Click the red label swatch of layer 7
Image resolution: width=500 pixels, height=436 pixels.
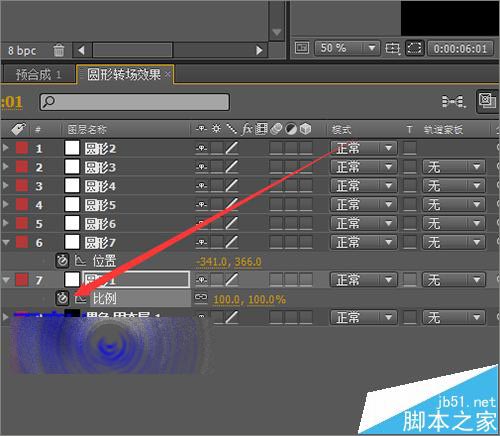click(22, 280)
